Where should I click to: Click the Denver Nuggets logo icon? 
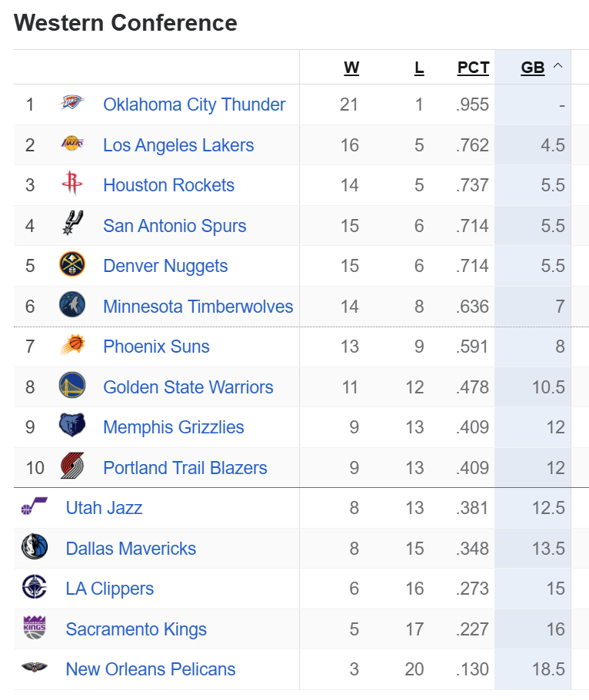click(72, 265)
